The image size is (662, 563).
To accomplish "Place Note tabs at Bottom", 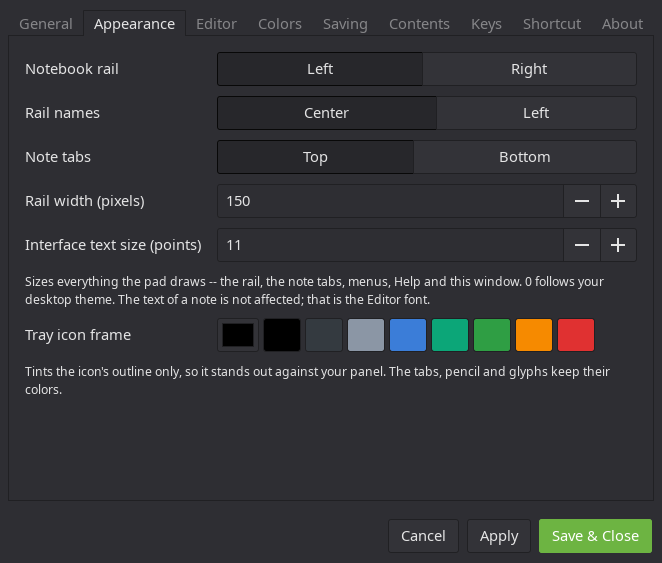I will (x=525, y=157).
